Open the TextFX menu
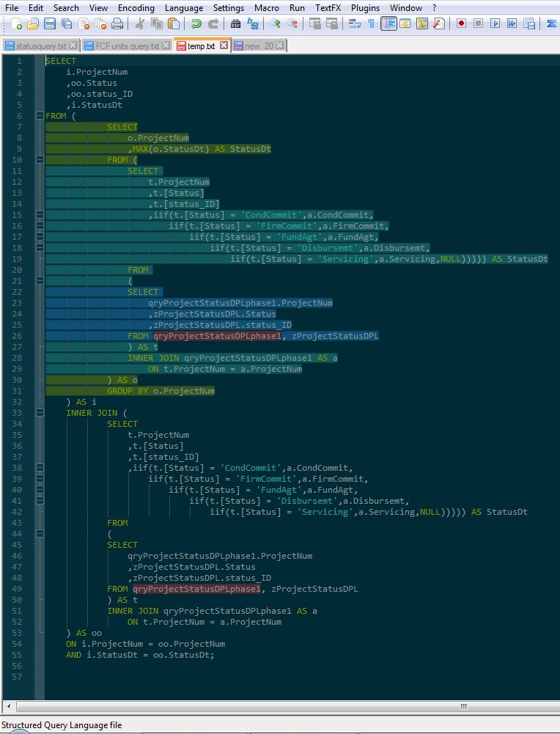The image size is (560, 734). coord(328,8)
